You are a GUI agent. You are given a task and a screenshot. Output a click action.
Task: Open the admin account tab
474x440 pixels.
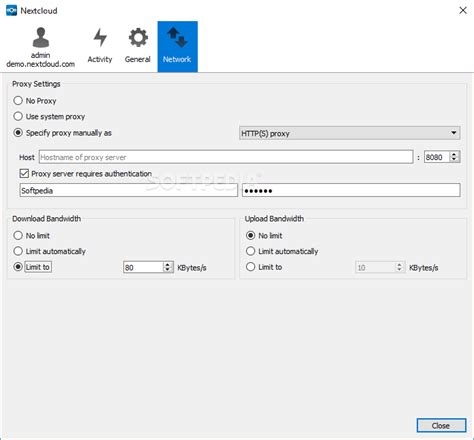click(40, 47)
